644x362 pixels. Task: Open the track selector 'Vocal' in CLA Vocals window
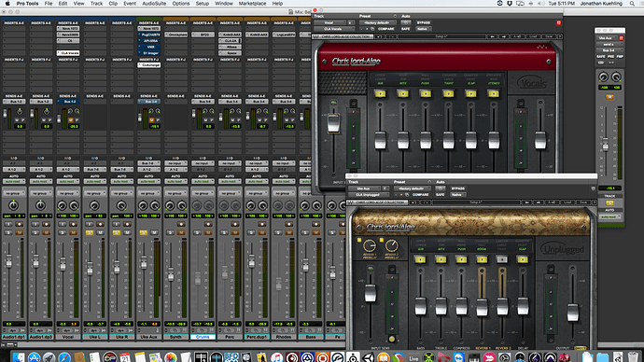point(329,23)
